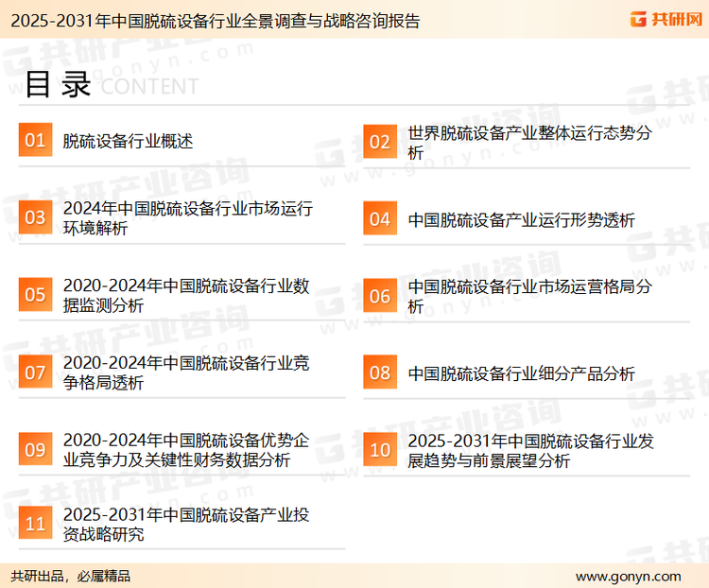
Task: Visit the www.gonyn.com footer link
Action: coord(628,577)
